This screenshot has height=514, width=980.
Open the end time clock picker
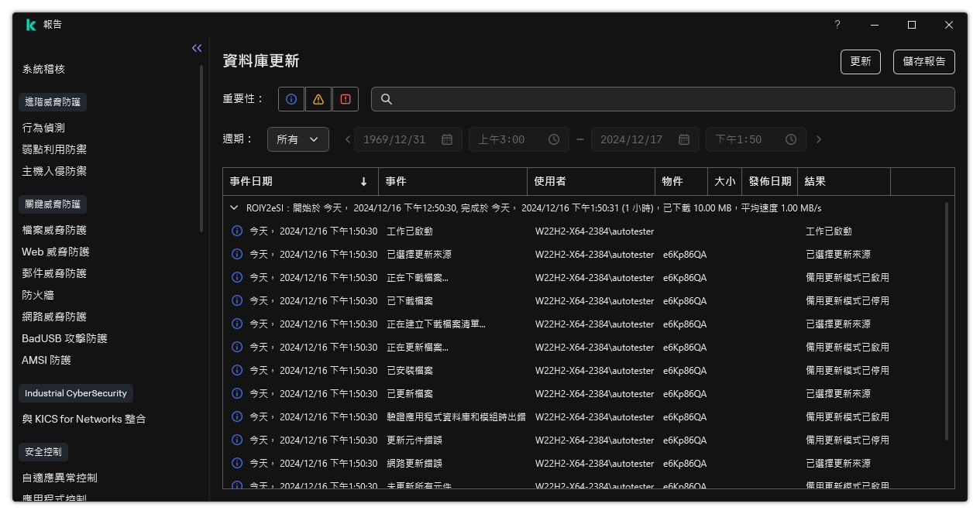tap(791, 139)
